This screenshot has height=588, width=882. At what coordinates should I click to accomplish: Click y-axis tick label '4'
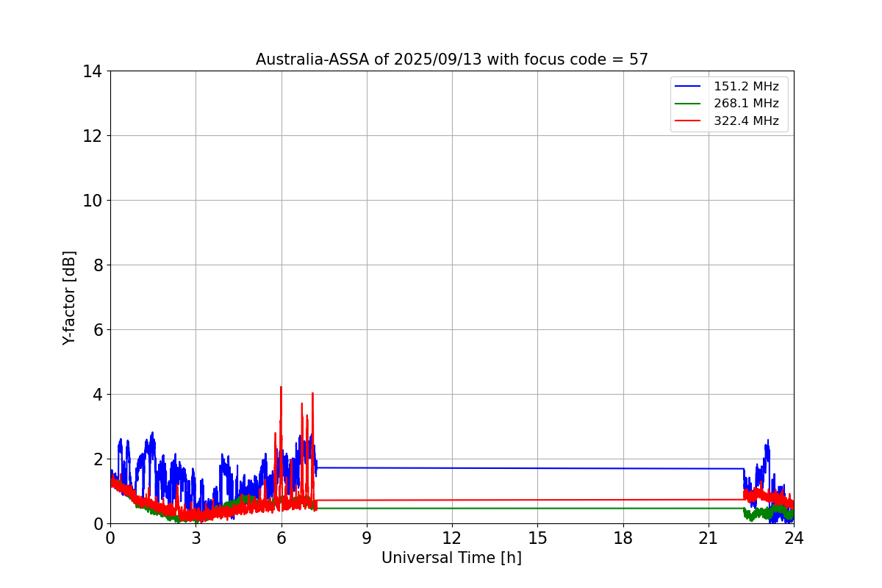tap(97, 395)
